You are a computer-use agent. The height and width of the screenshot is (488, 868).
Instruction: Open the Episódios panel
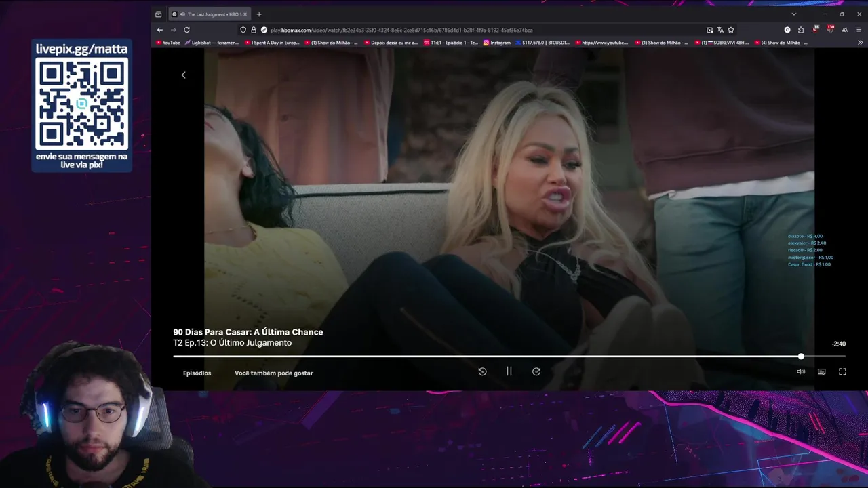197,373
